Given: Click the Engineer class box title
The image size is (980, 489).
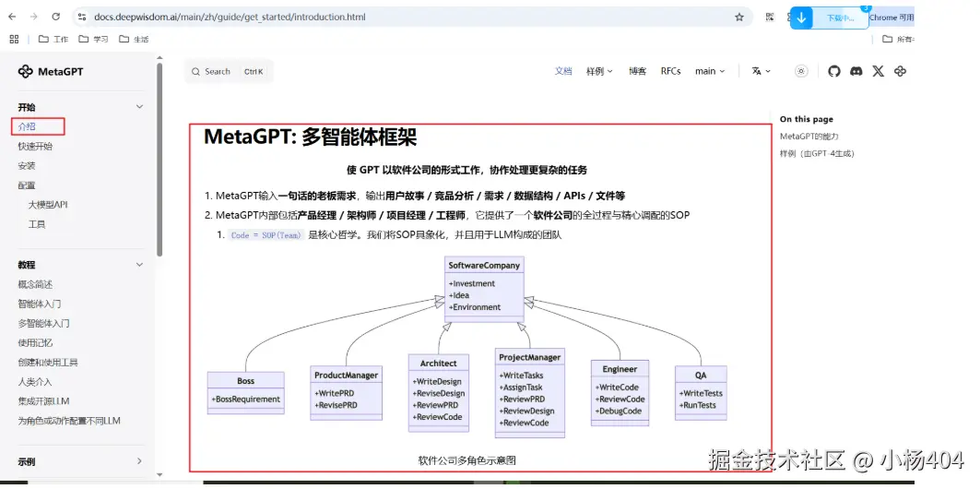Looking at the screenshot, I should [x=620, y=369].
